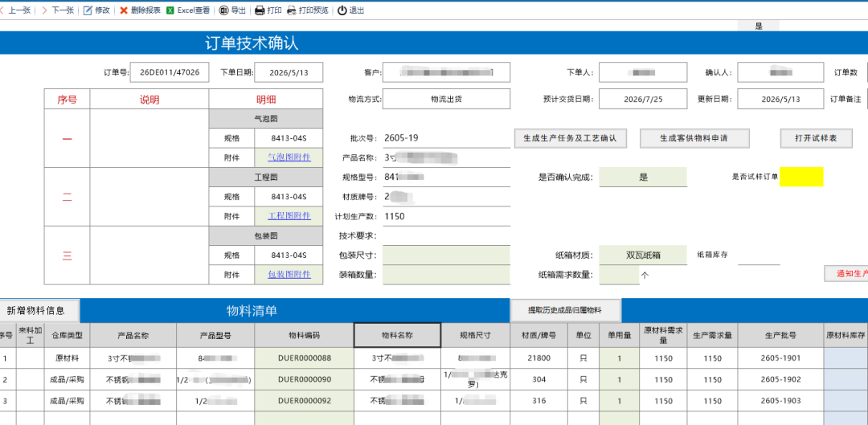Viewport: 868px width, 425px height.
Task: Click the 物料清单 section header
Action: [252, 311]
